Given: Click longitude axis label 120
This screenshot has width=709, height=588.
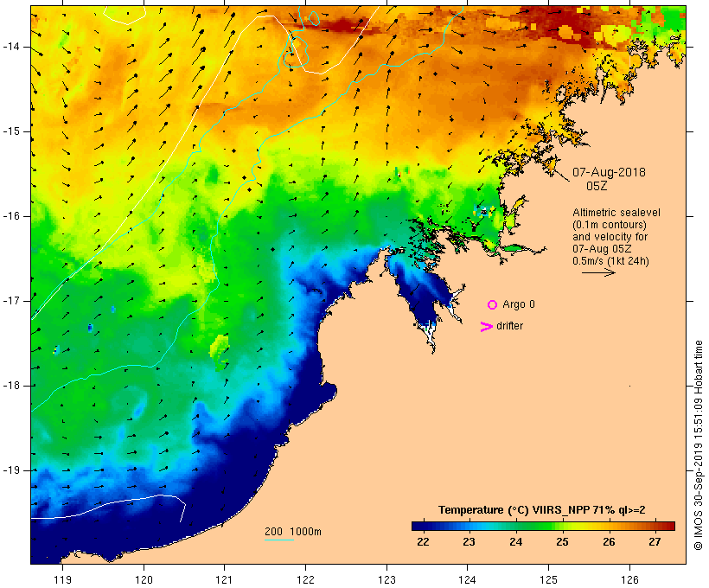Looking at the screenshot, I should [x=144, y=579].
